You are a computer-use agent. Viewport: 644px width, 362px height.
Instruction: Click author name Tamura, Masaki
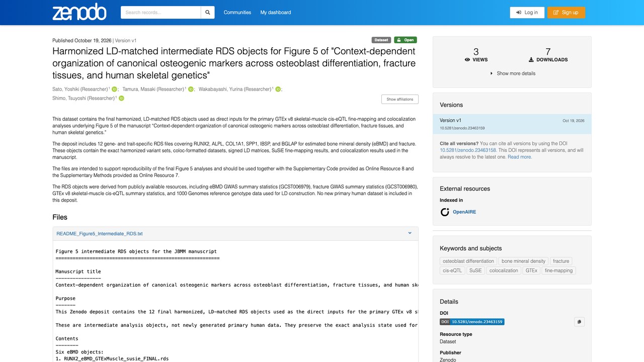(x=153, y=89)
